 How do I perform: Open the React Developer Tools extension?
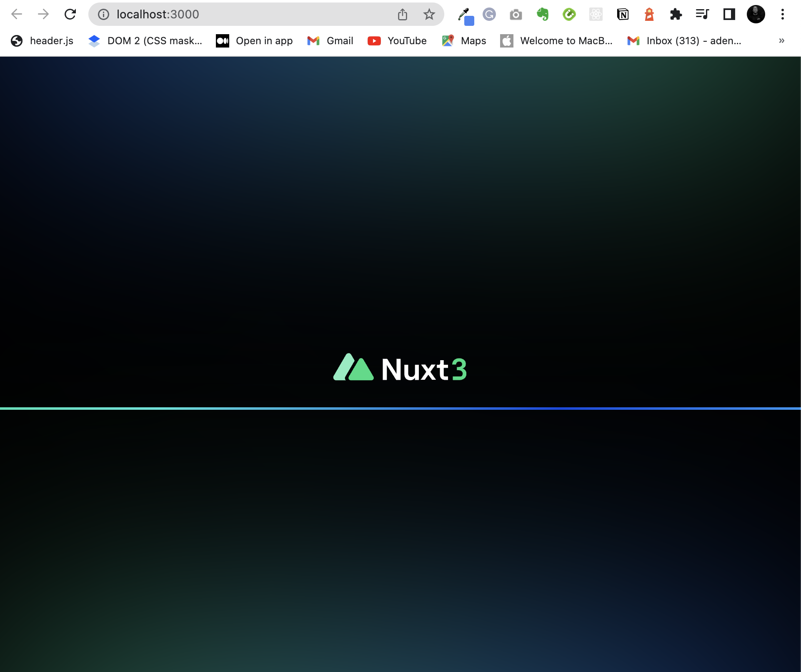pos(596,14)
